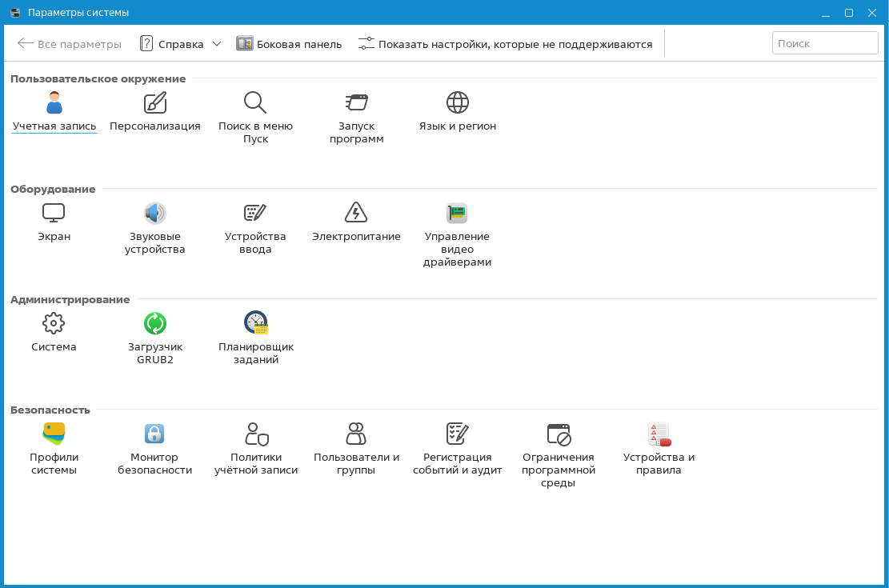
Task: Maximize the Параметры системы window
Action: pyautogui.click(x=849, y=13)
